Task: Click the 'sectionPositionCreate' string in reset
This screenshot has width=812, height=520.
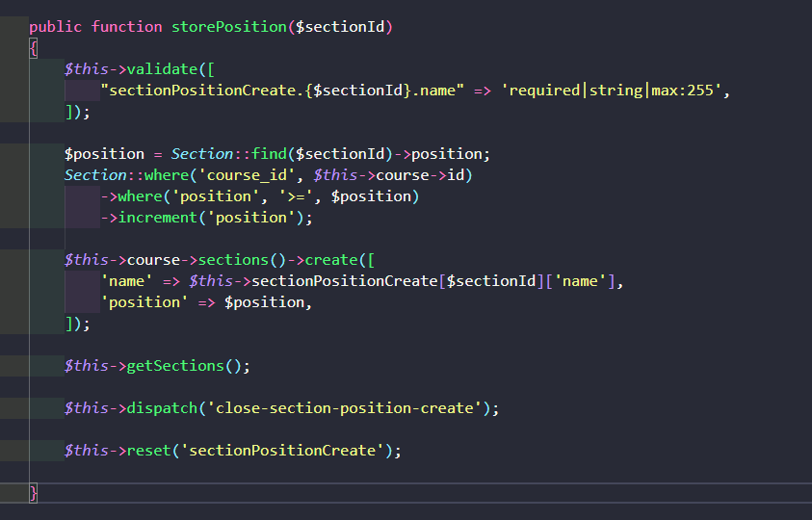Action: pyautogui.click(x=282, y=451)
